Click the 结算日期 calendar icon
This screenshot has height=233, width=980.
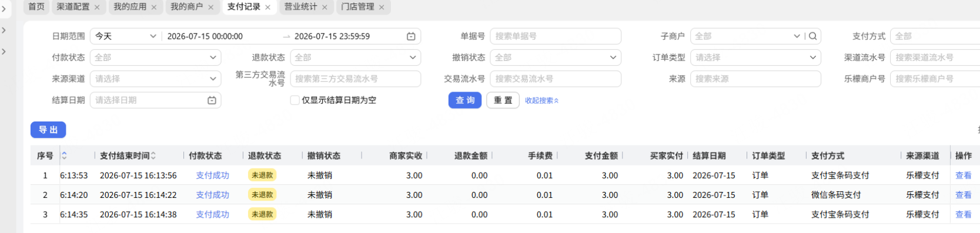pos(212,100)
